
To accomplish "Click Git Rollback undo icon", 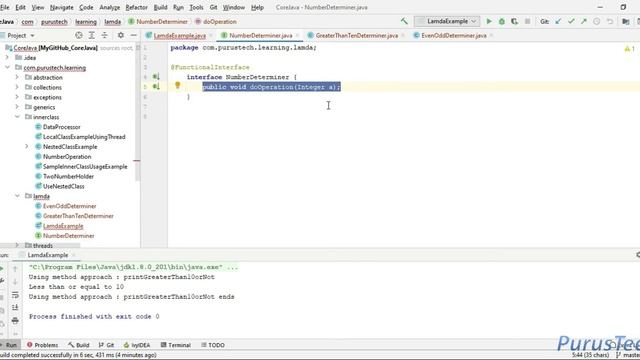I will click(610, 21).
